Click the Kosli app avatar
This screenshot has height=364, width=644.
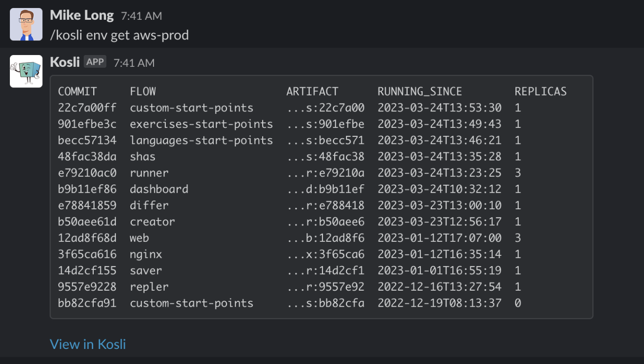(26, 71)
